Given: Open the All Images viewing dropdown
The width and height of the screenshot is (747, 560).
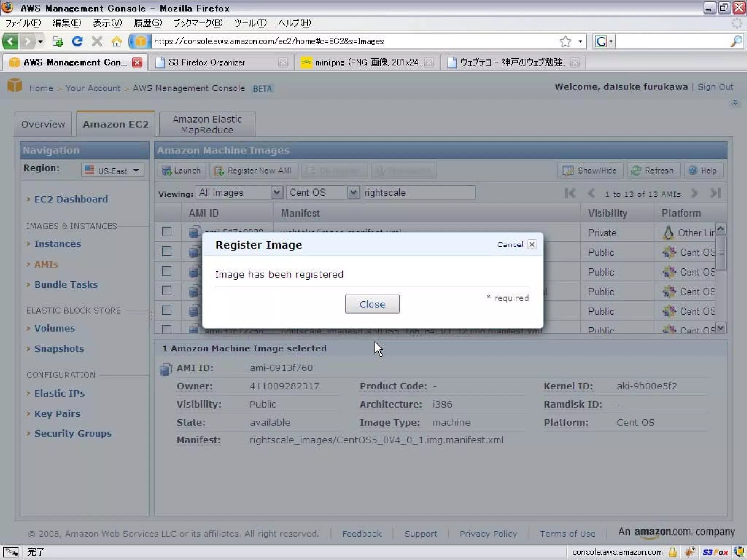Looking at the screenshot, I should 239,192.
